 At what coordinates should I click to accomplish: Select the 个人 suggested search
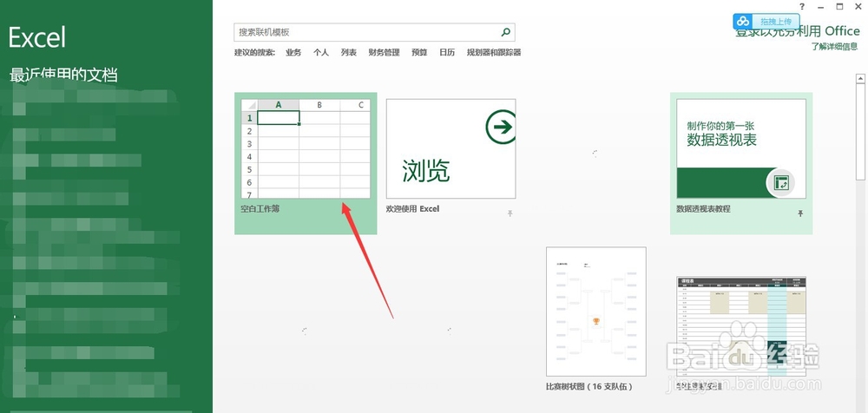(321, 53)
